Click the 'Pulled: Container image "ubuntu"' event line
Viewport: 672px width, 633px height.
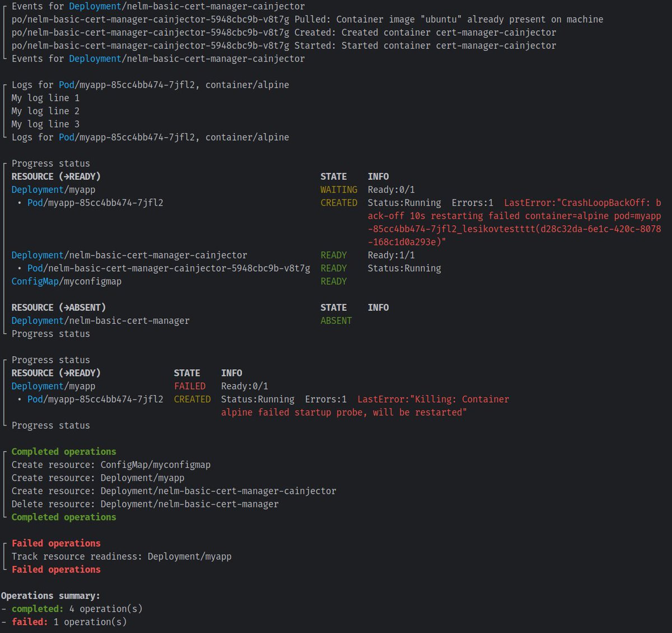[307, 20]
